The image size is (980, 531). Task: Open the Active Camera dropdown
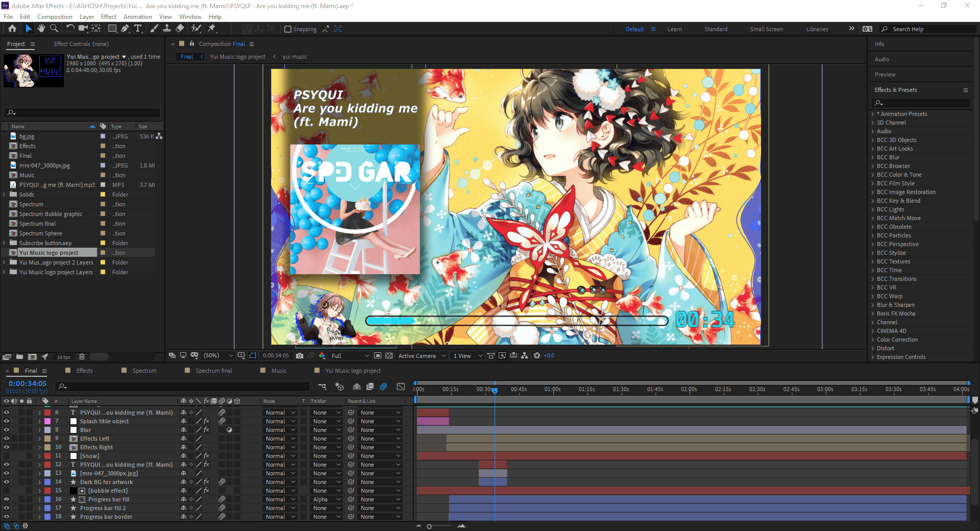[x=421, y=355]
